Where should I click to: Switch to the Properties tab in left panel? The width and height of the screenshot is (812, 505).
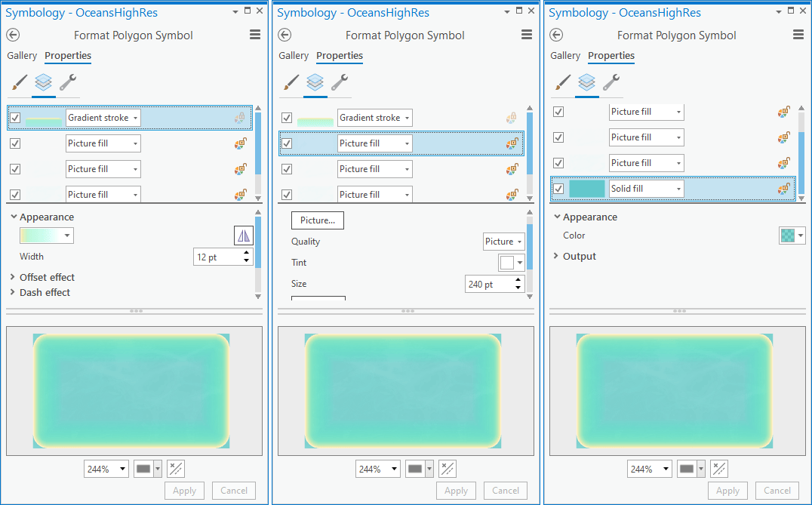point(68,55)
